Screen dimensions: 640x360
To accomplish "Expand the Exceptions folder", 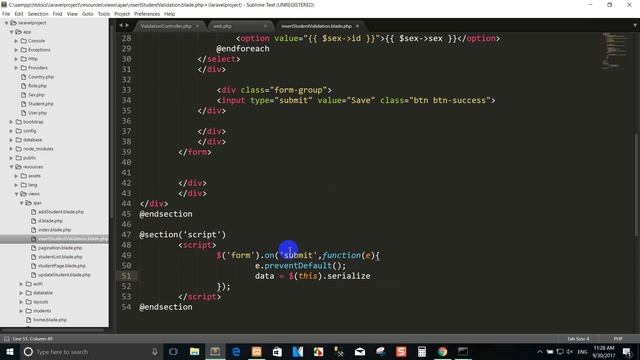I will coord(16,50).
